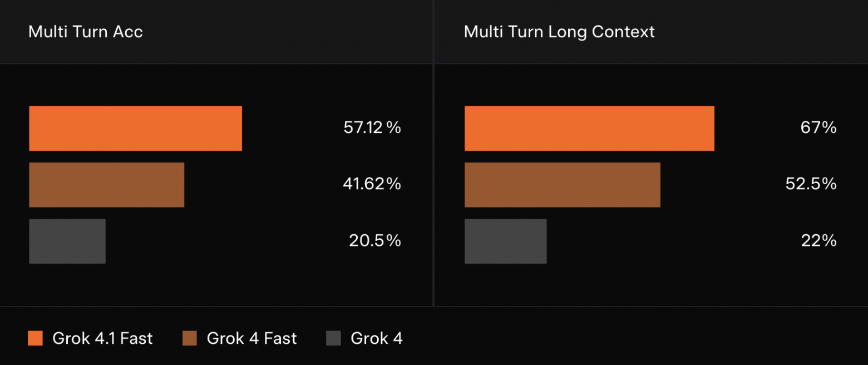Viewport: 868px width, 365px height.
Task: Click the 41.62% value label
Action: 372,184
